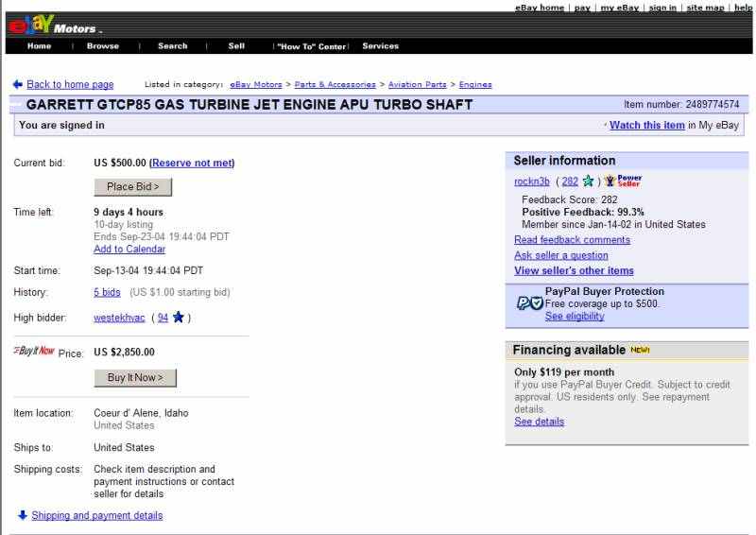Click Watch this item link

coord(646,126)
